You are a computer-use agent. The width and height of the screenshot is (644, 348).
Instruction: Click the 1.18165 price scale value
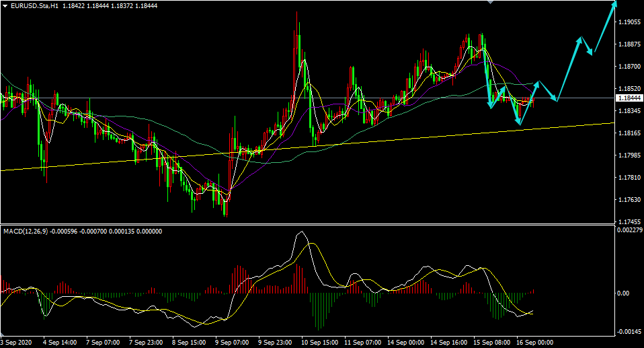point(630,133)
